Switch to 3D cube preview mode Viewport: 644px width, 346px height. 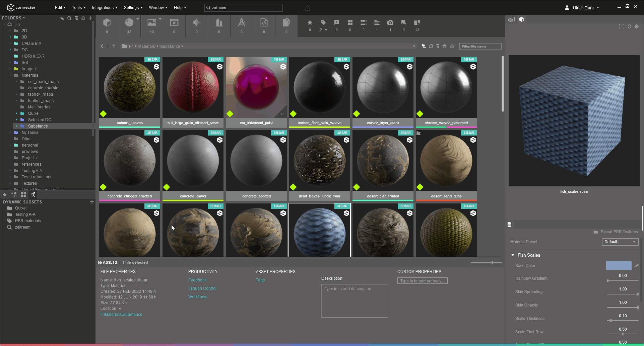click(x=521, y=19)
